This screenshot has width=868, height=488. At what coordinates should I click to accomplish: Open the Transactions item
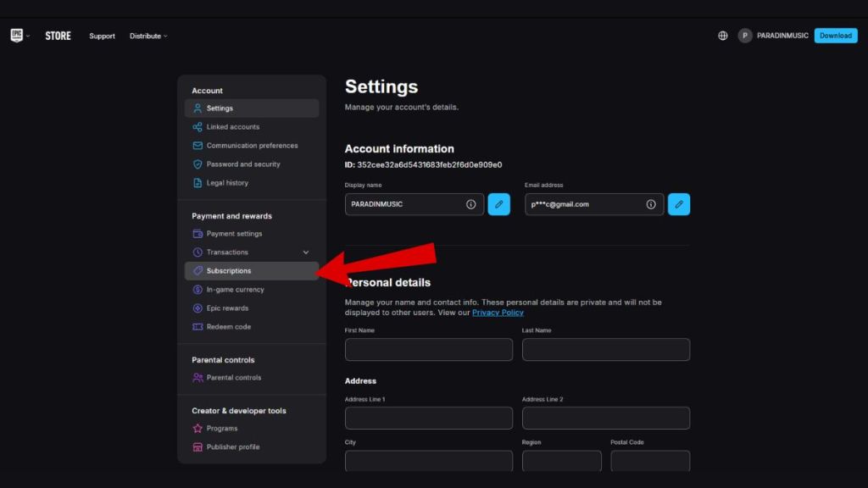tap(227, 252)
